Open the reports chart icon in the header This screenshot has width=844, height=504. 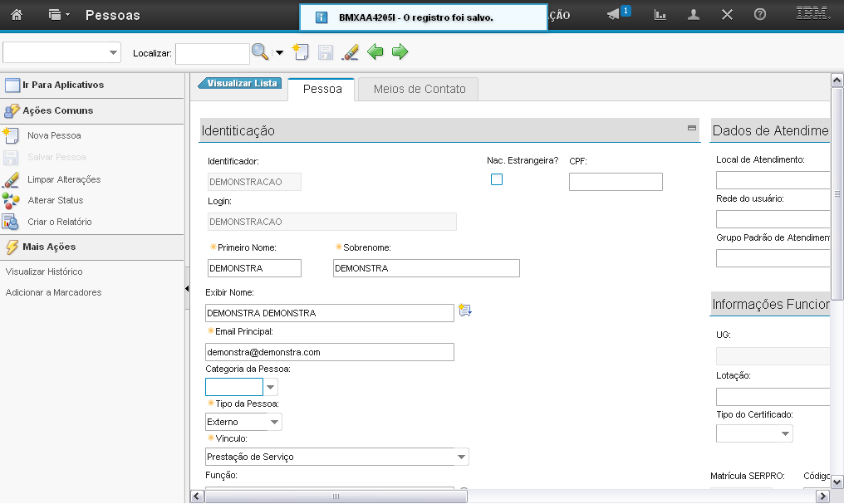[x=660, y=15]
